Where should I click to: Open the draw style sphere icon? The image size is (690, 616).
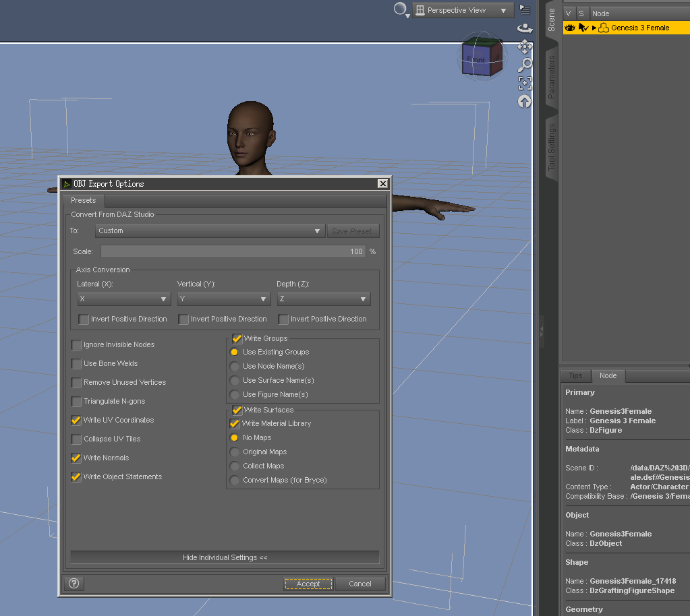click(401, 9)
